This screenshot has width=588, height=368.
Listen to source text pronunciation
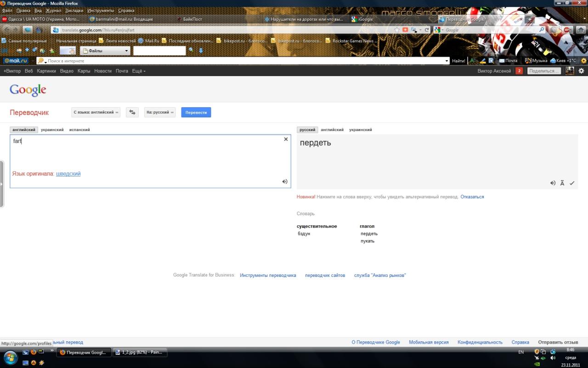tap(285, 182)
